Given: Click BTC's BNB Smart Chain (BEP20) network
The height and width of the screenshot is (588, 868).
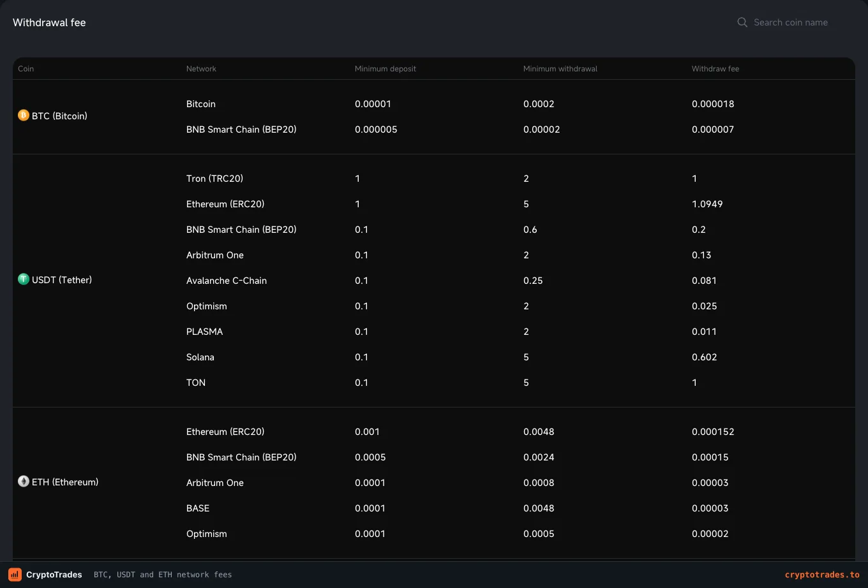Looking at the screenshot, I should tap(241, 129).
